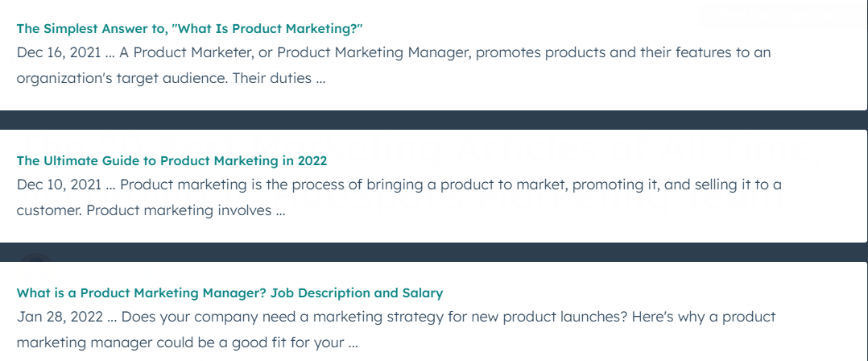This screenshot has width=868, height=361.
Task: Click 'customer. Product marketing involves ...' line
Action: 151,210
